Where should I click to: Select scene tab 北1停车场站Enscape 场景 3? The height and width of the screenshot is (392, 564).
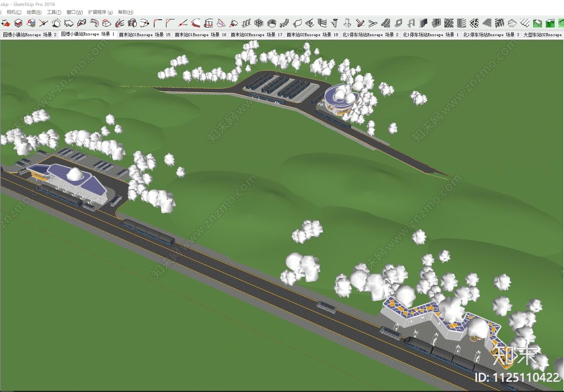(491, 35)
